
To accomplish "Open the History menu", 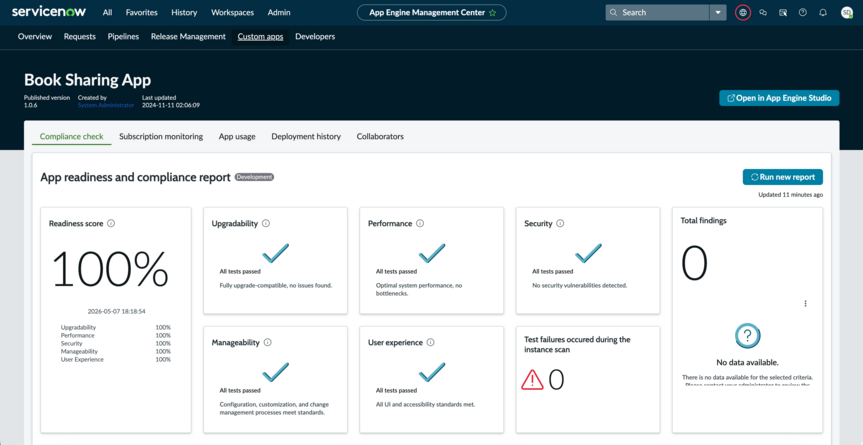I will pos(184,13).
